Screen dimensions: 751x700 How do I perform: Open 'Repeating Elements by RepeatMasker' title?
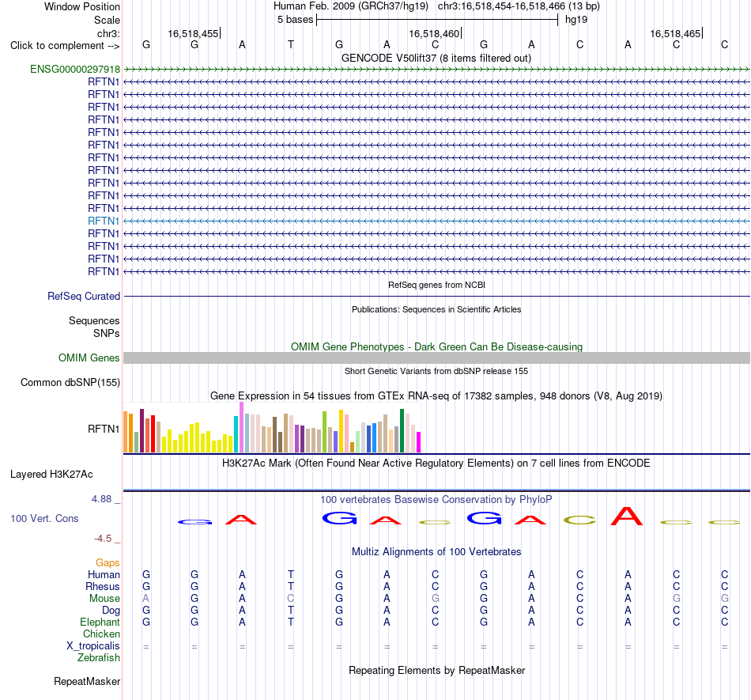pos(436,670)
